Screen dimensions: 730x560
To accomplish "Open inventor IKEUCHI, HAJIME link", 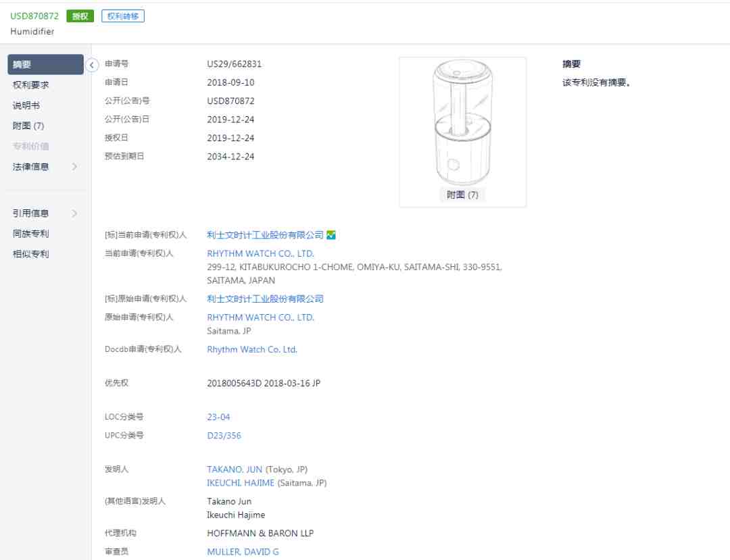I will coord(241,483).
